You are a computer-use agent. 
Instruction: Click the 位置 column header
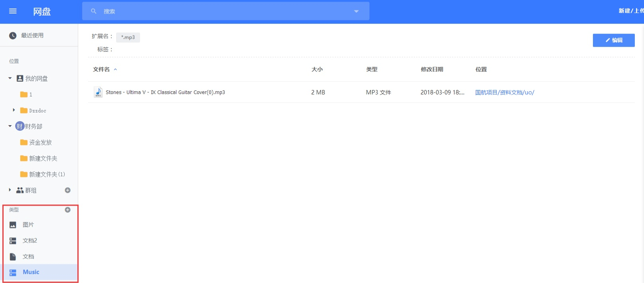point(481,69)
